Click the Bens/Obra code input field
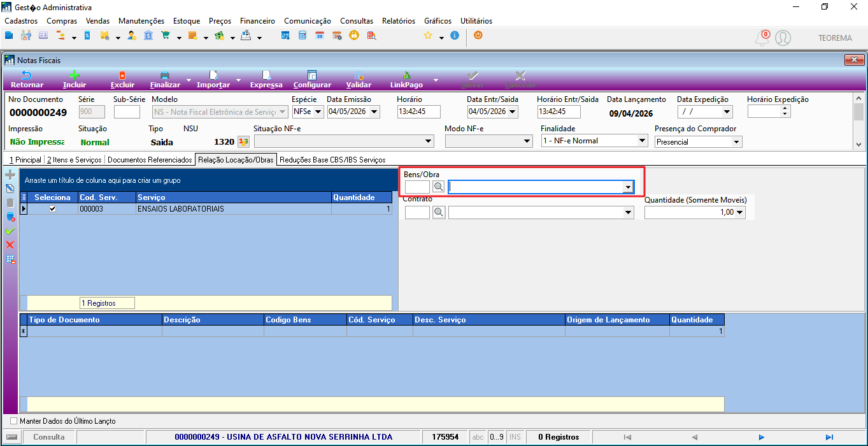This screenshot has width=868, height=446. [x=417, y=187]
